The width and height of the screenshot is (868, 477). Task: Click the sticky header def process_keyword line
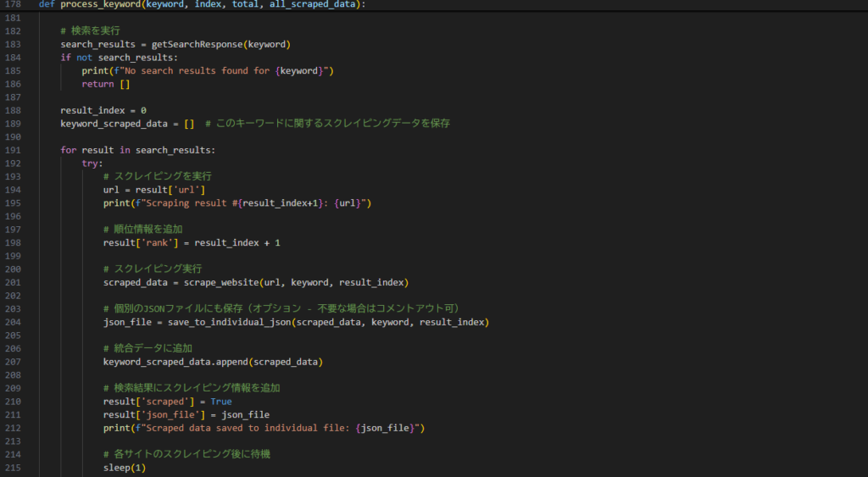(x=202, y=4)
